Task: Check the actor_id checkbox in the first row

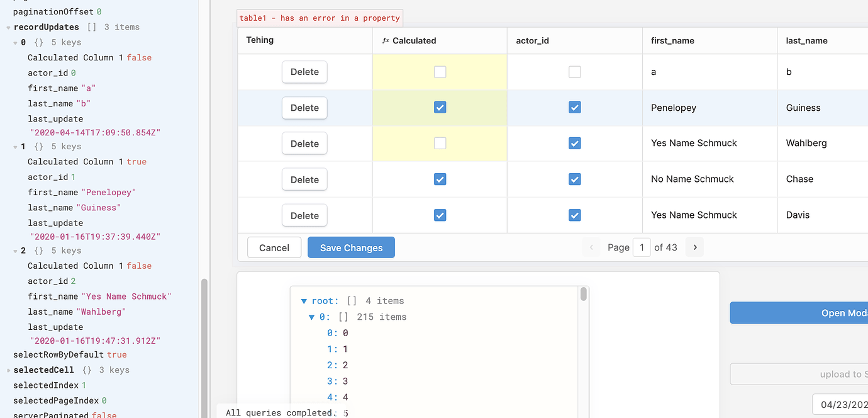Action: coord(574,72)
